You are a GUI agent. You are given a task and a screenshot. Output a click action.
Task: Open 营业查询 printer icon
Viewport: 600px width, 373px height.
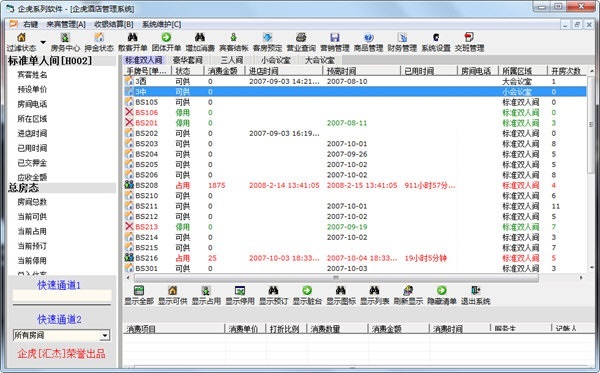tap(301, 37)
